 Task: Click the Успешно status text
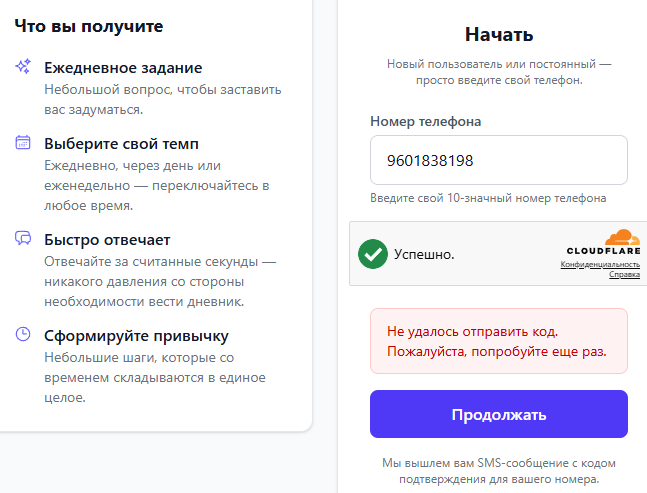point(424,254)
